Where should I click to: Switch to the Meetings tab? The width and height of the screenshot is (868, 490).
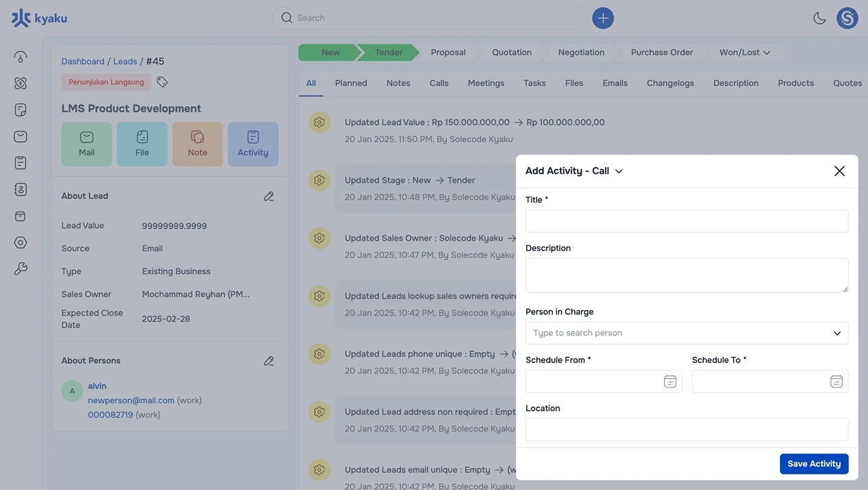click(486, 83)
